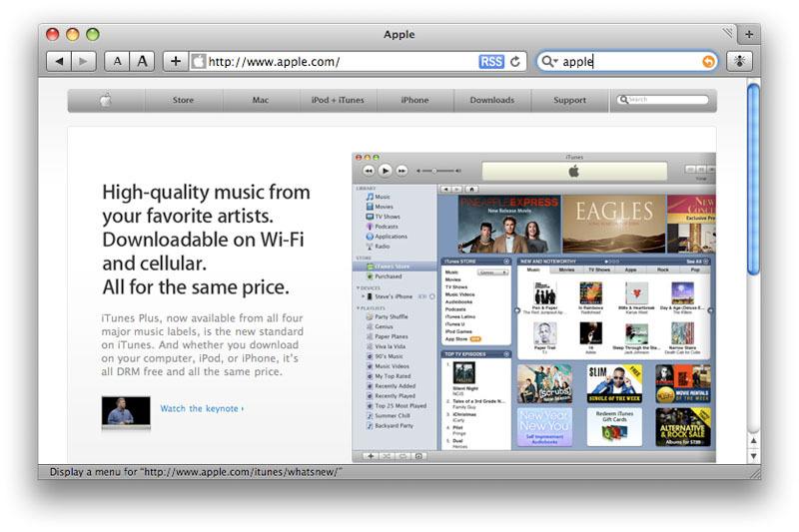Open the iPhone tab
The image size is (799, 532).
tap(414, 100)
